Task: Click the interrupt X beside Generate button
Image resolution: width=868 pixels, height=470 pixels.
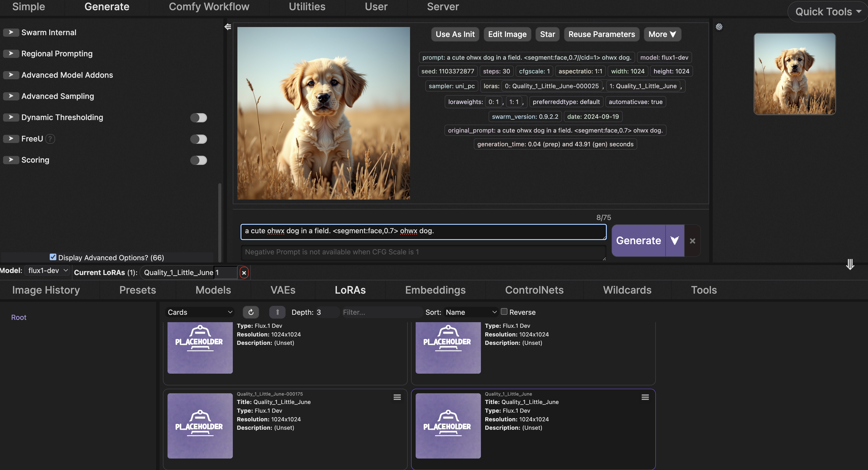Action: 692,241
